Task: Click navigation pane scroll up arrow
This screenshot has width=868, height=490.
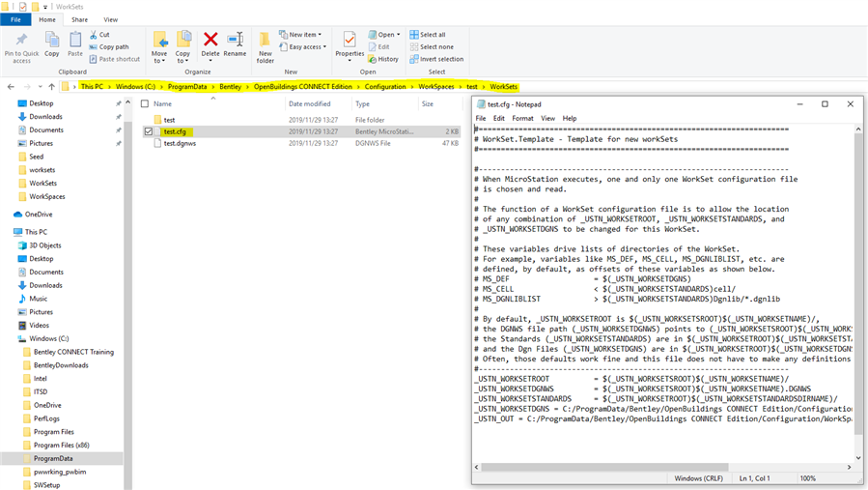Action: pyautogui.click(x=127, y=102)
